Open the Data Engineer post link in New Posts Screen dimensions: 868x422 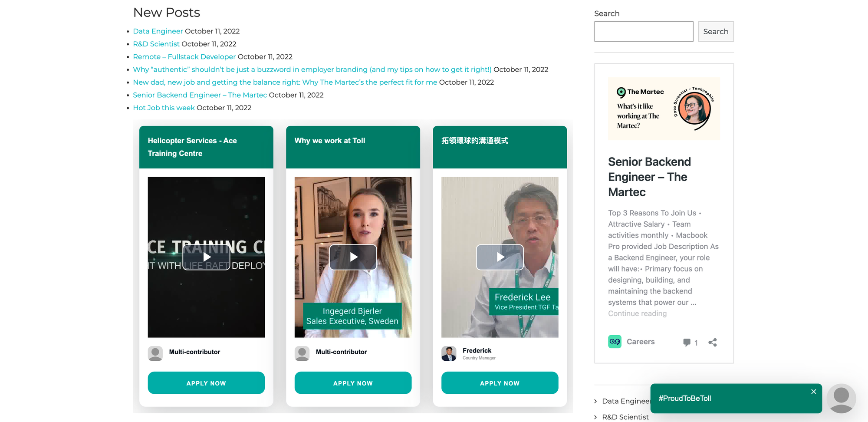pos(158,31)
